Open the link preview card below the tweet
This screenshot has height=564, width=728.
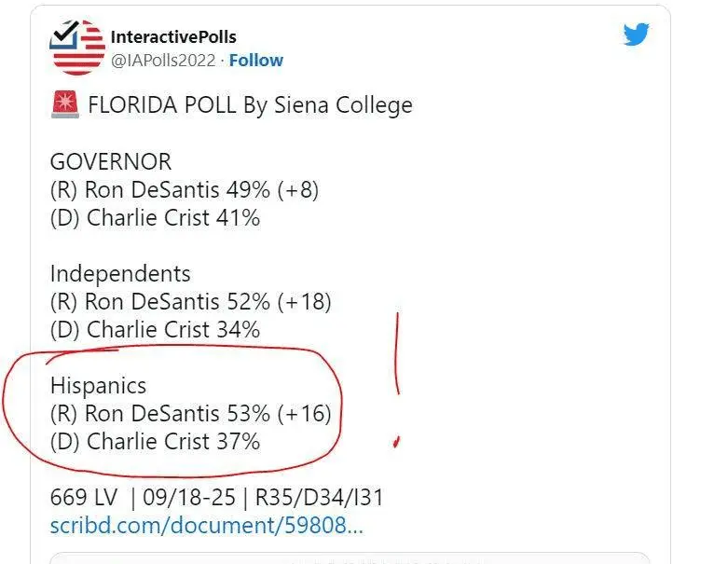350,557
